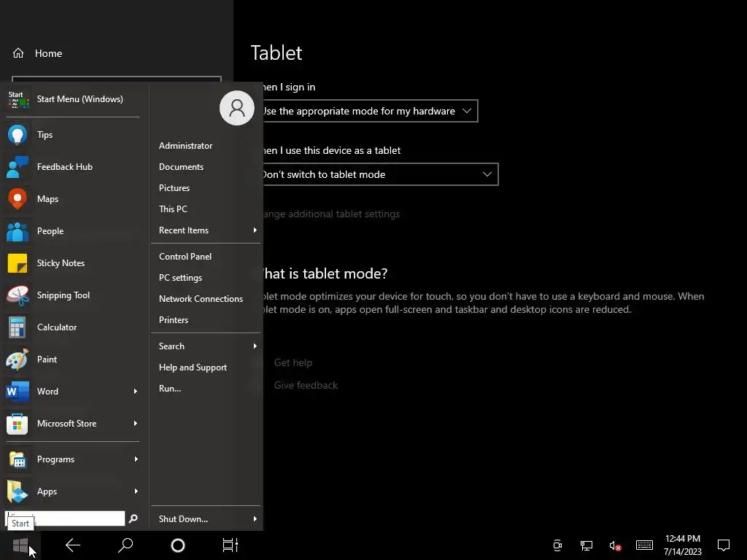Expand the Shut Down options arrow
Image resolution: width=747 pixels, height=560 pixels.
tap(255, 519)
